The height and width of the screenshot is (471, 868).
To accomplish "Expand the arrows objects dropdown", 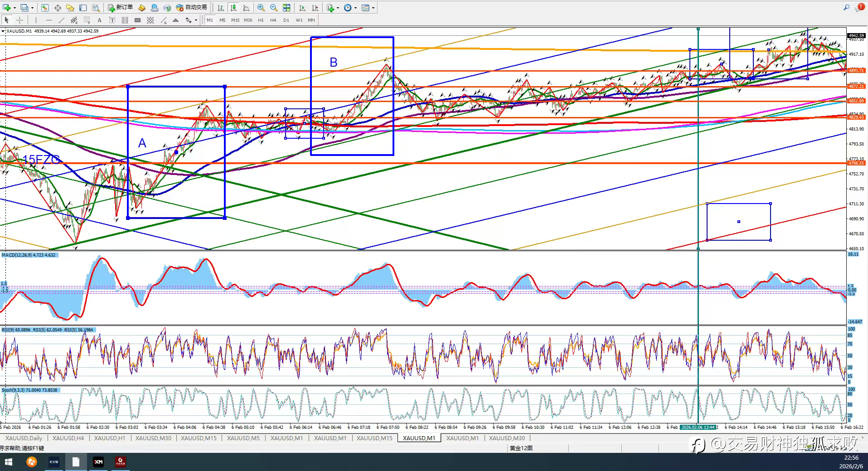I will 196,20.
